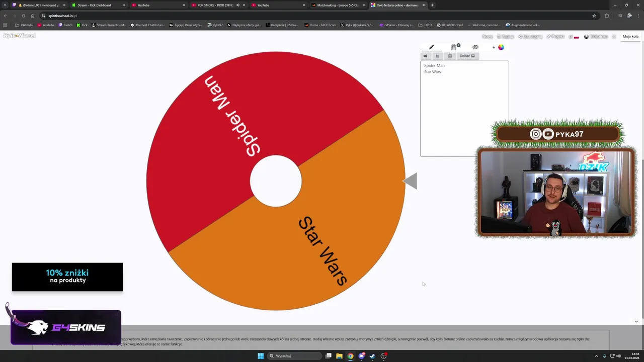Open the color wheel theme picker
Image resolution: width=644 pixels, height=362 pixels.
tap(501, 47)
